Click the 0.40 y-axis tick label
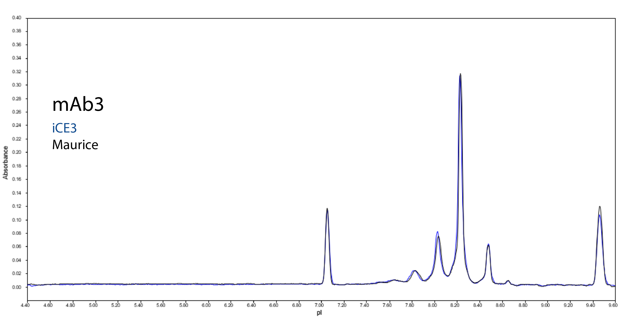This screenshot has width=644, height=319. pyautogui.click(x=17, y=18)
